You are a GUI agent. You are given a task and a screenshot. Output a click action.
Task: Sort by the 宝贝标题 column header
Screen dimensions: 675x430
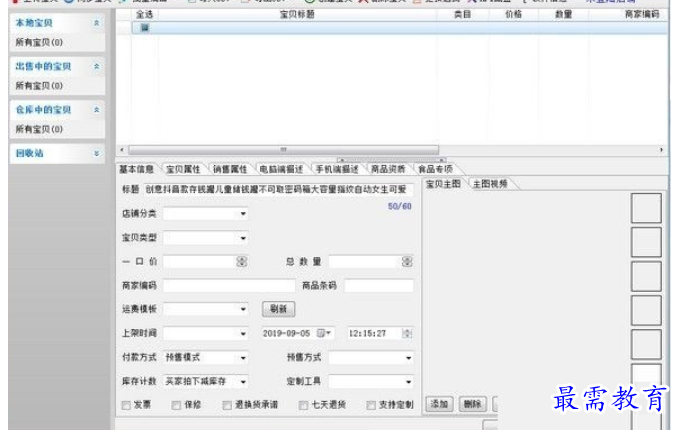point(297,14)
